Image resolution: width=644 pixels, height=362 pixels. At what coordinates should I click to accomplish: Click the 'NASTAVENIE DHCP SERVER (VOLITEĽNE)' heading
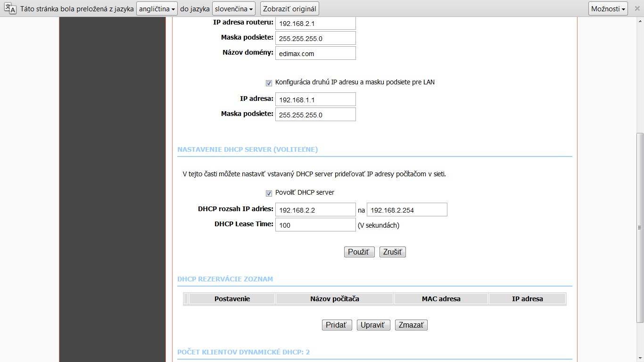coord(248,149)
